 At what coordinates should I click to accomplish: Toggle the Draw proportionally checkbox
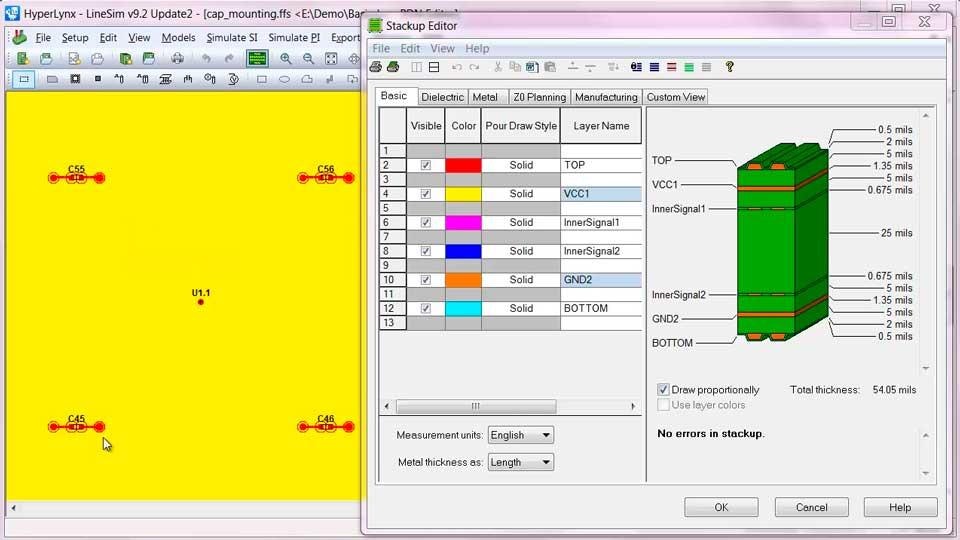(663, 389)
